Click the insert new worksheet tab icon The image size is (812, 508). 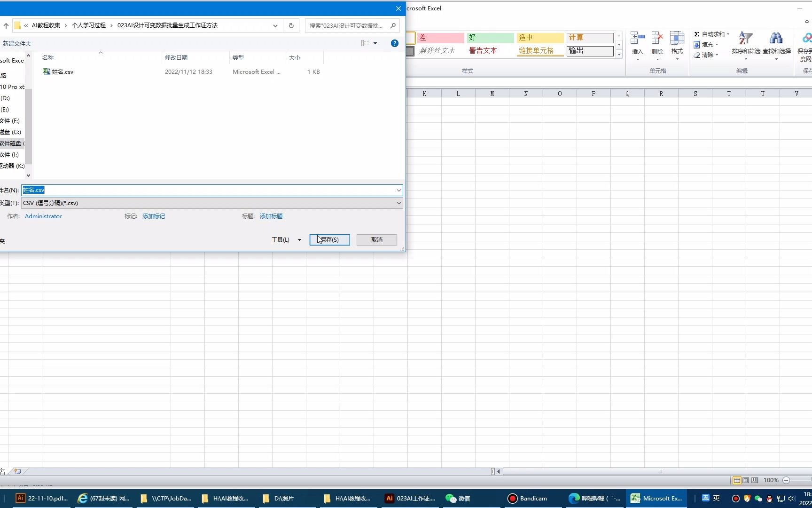[x=18, y=471]
